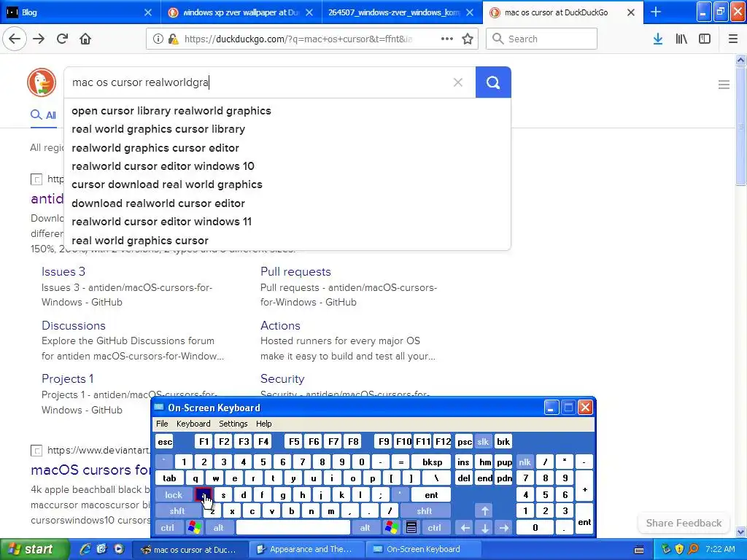747x560 pixels.
Task: Open the Keyboard menu
Action: (x=193, y=424)
